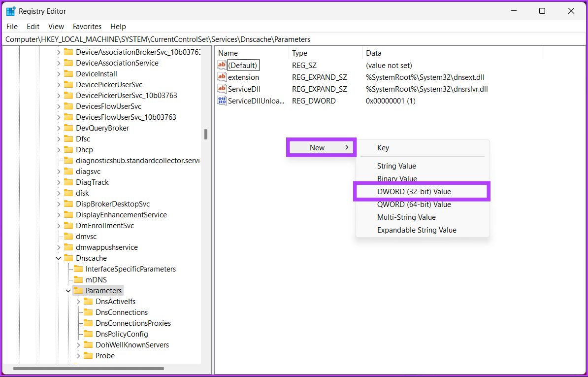Click the mDNS folder icon
The width and height of the screenshot is (588, 377).
click(x=78, y=280)
